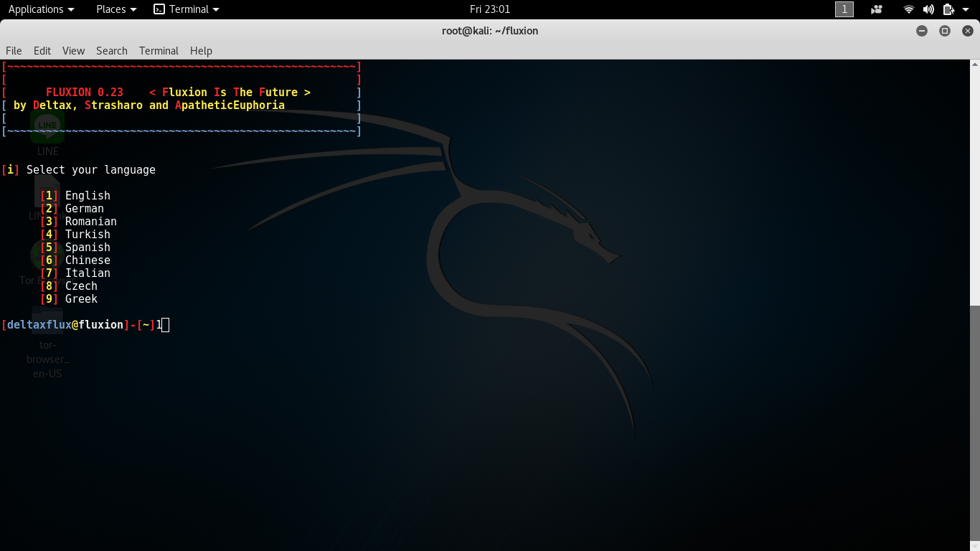Click the '[5] Spanish' option line
This screenshot has width=980, height=551.
point(75,248)
